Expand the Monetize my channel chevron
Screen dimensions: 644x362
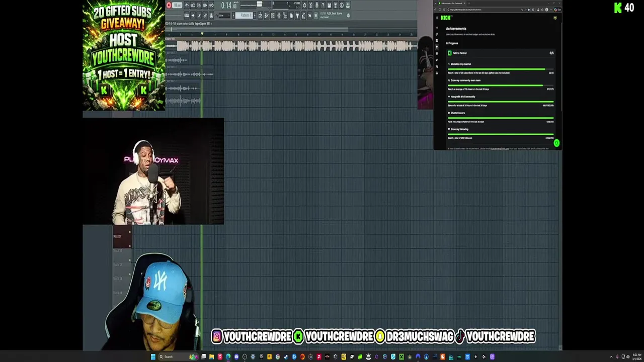point(449,64)
